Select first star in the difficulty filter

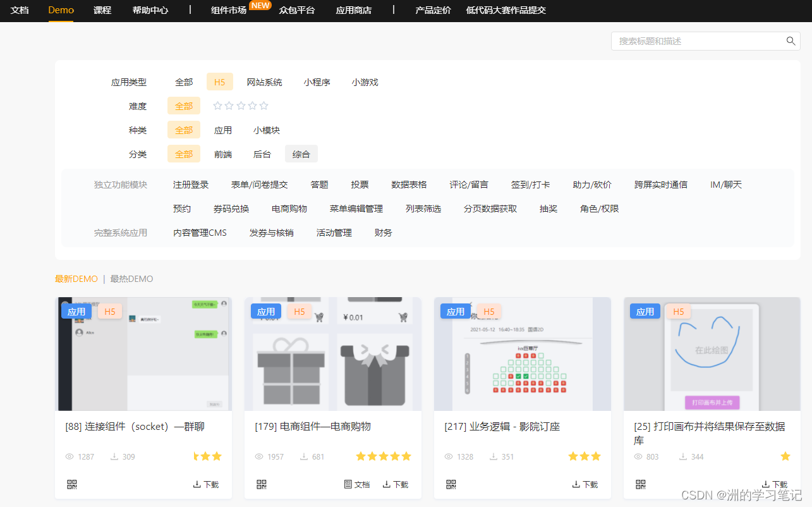218,106
